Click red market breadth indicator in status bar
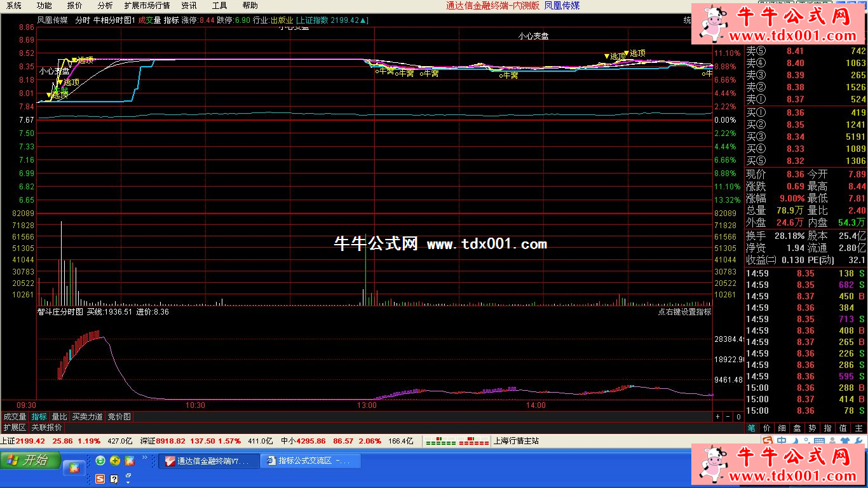Screen dimensions: 868x488 473,441
